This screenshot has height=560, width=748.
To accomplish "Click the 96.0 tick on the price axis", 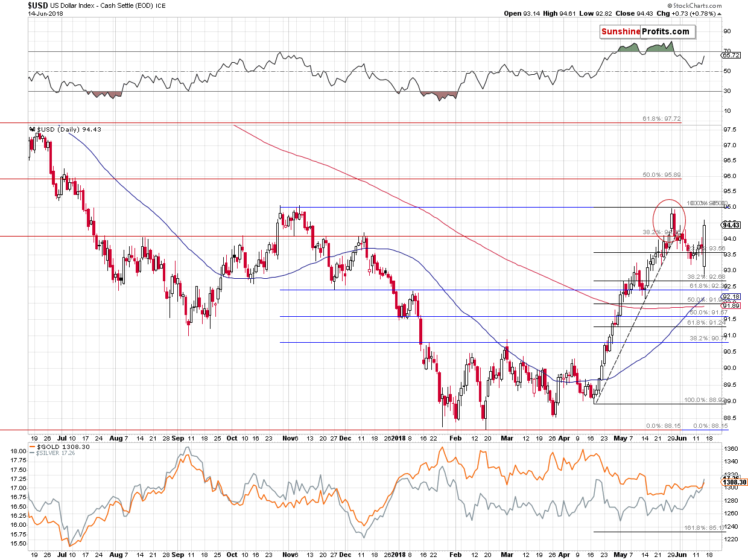I will click(x=729, y=176).
